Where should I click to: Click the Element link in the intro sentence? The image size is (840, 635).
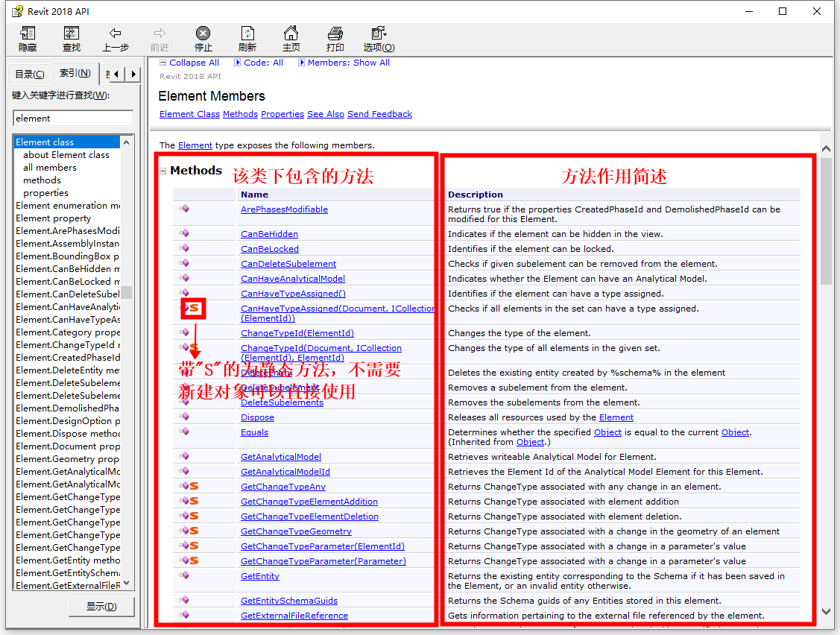(x=195, y=145)
